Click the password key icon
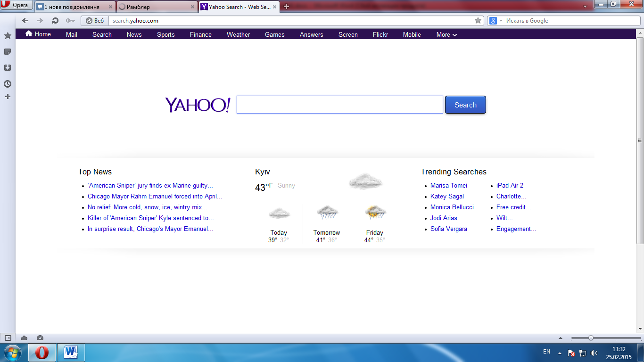The height and width of the screenshot is (362, 644). click(70, 21)
